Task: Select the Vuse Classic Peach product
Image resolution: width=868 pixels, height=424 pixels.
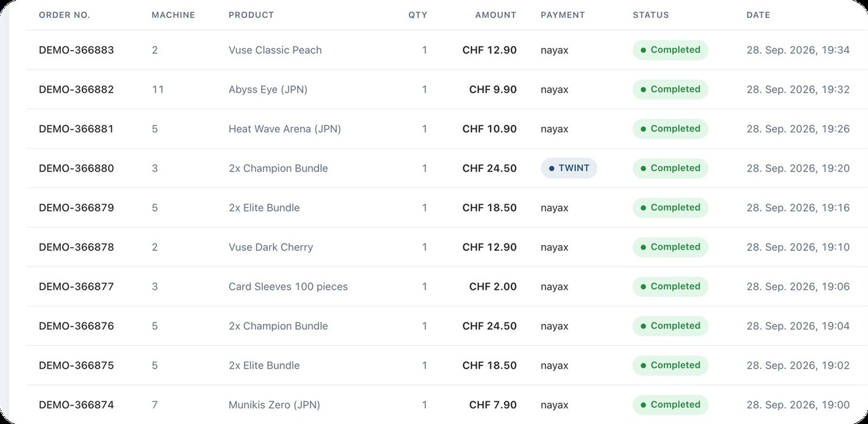Action: (275, 50)
